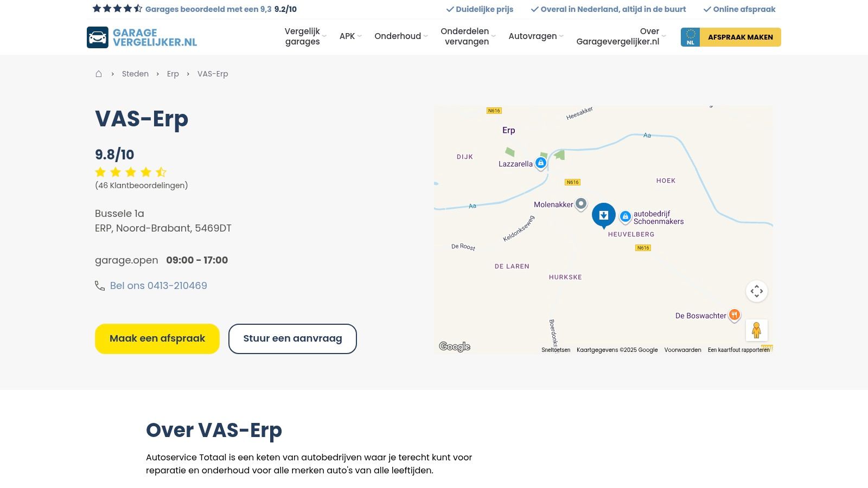Click the half-filled fifth star under the rating
Screen dimensions: 868x488
(x=161, y=172)
